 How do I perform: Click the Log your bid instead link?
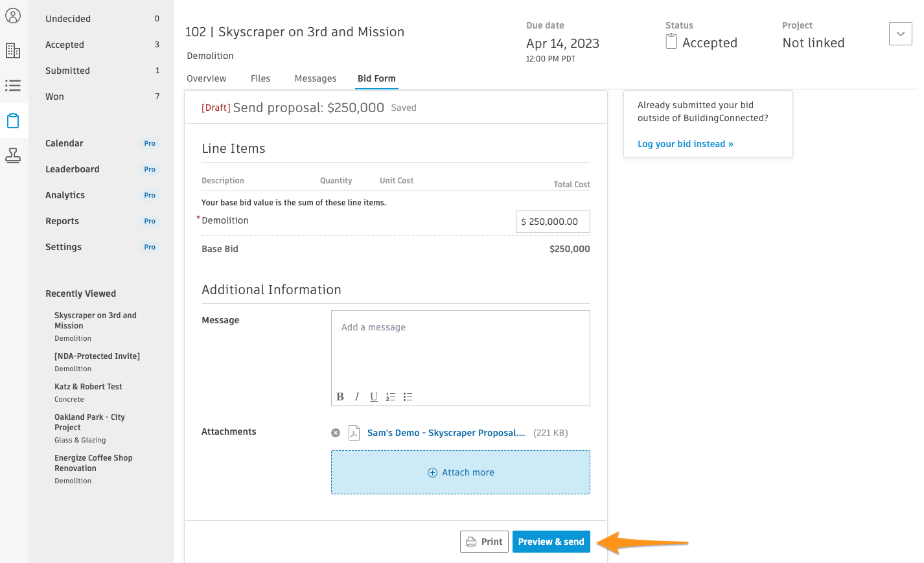click(x=685, y=144)
